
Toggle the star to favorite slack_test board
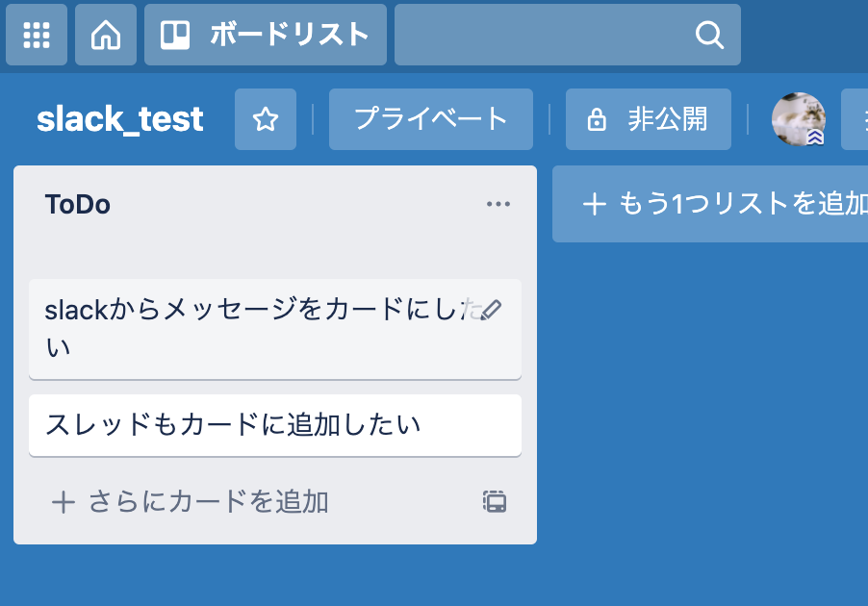click(265, 118)
